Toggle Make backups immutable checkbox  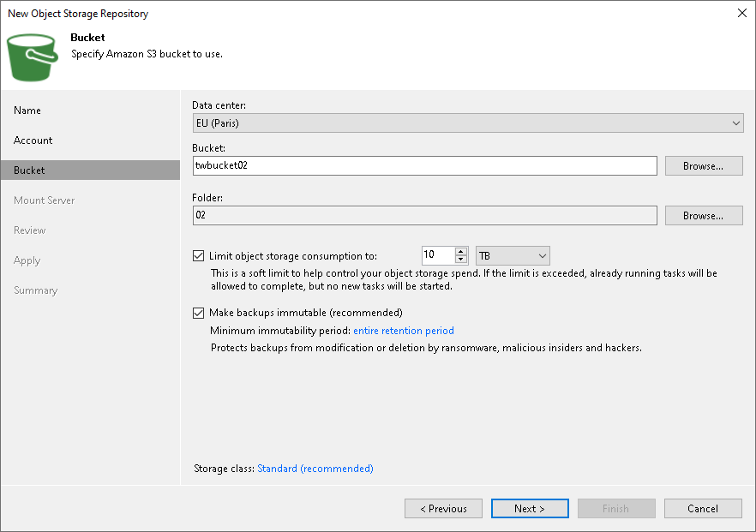198,313
